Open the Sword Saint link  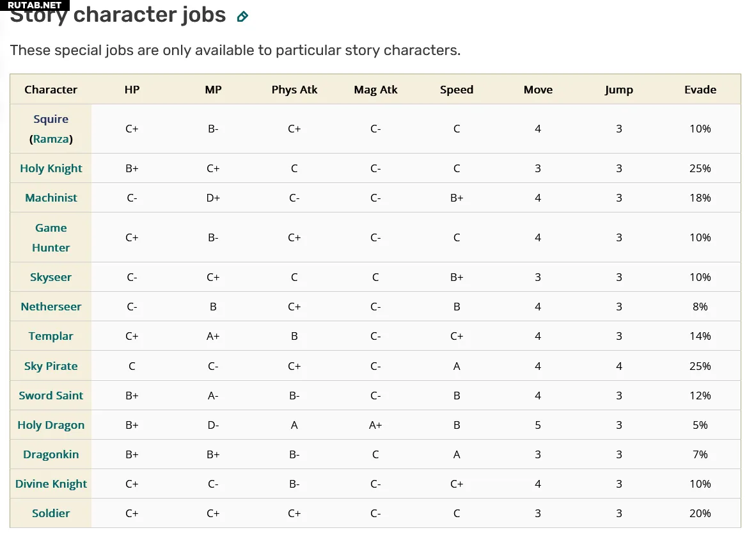pyautogui.click(x=51, y=396)
